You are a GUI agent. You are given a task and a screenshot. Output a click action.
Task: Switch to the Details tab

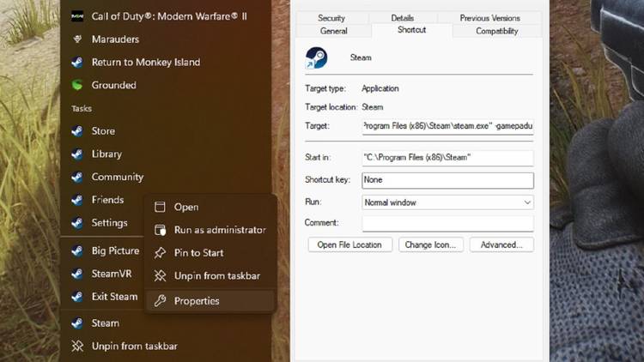(403, 18)
